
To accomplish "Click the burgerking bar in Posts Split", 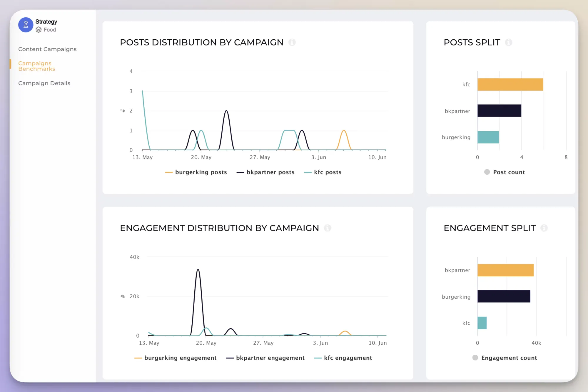I will [488, 137].
